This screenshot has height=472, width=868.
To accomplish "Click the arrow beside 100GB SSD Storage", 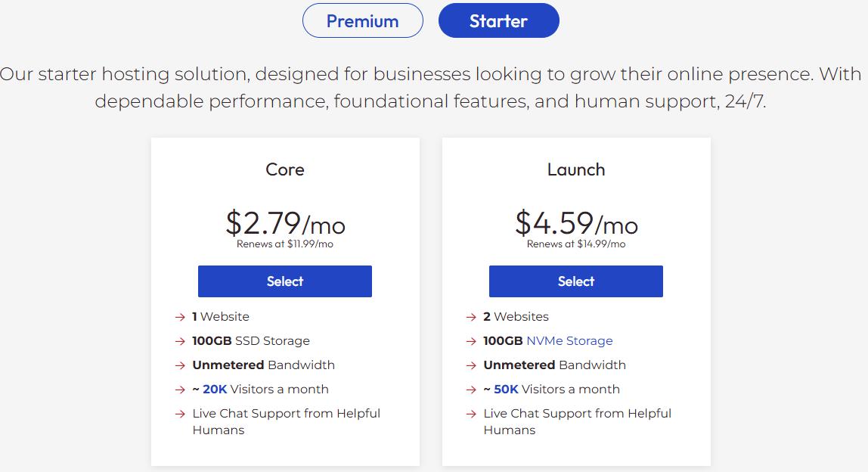I will point(179,340).
